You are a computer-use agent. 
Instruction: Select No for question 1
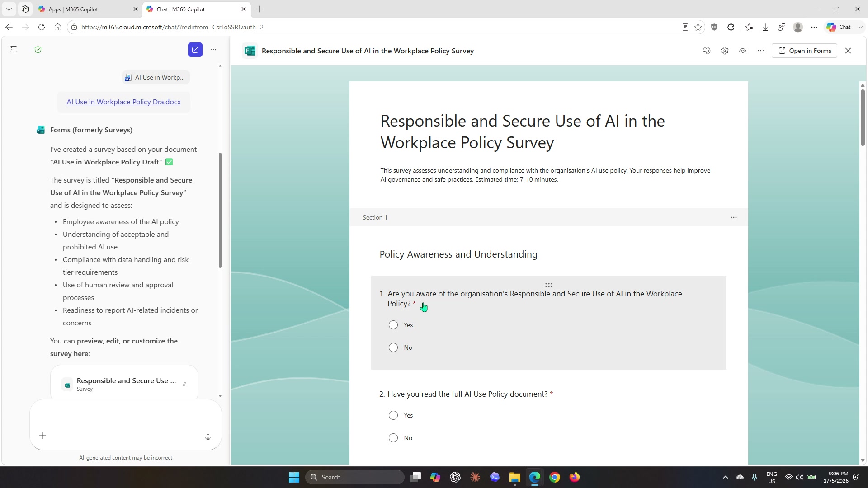(393, 347)
